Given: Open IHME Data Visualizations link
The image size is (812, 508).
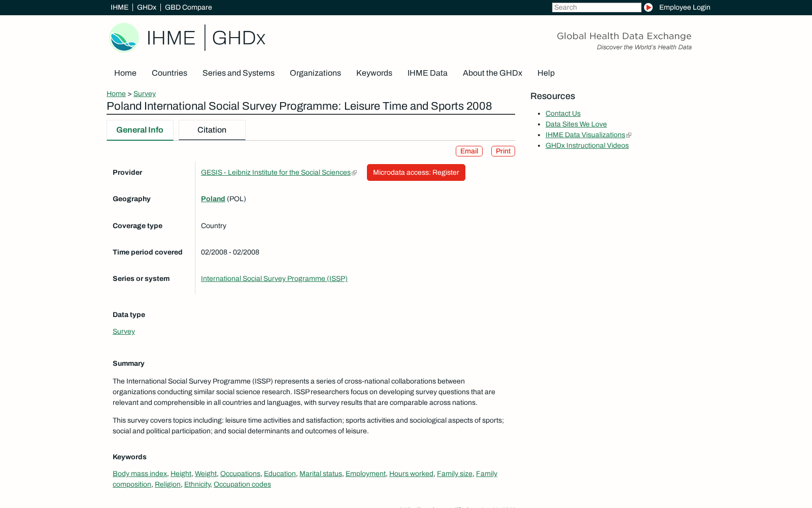Looking at the screenshot, I should (x=585, y=135).
